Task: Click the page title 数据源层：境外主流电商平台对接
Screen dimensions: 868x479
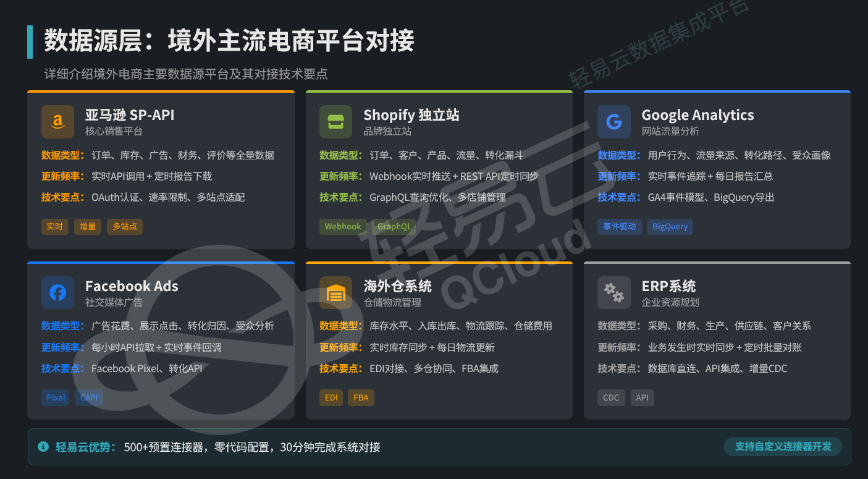Action: (x=229, y=41)
